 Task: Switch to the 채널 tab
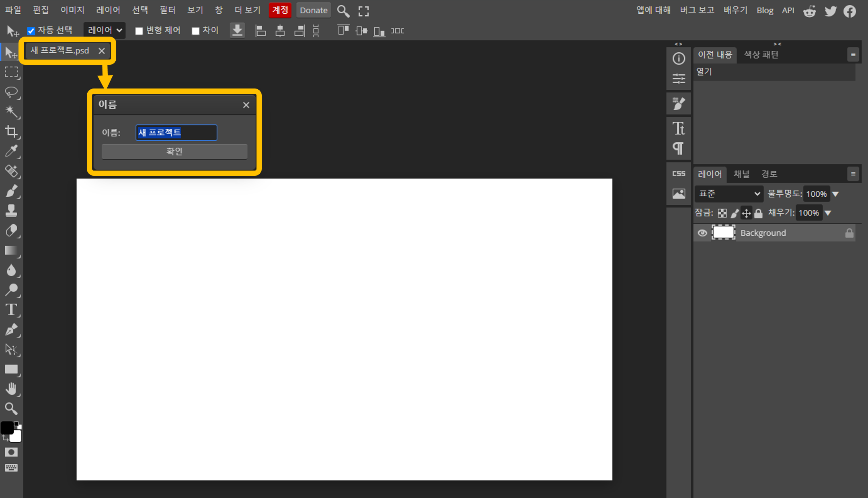coord(741,174)
